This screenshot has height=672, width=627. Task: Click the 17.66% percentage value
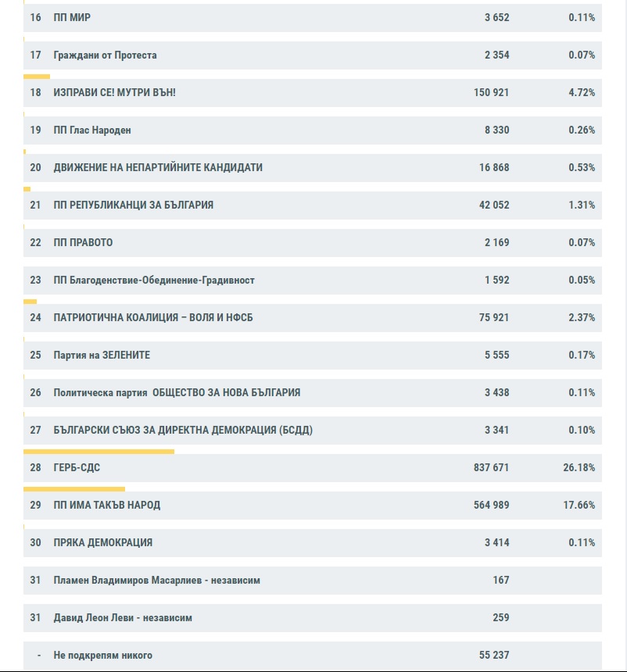tap(579, 505)
